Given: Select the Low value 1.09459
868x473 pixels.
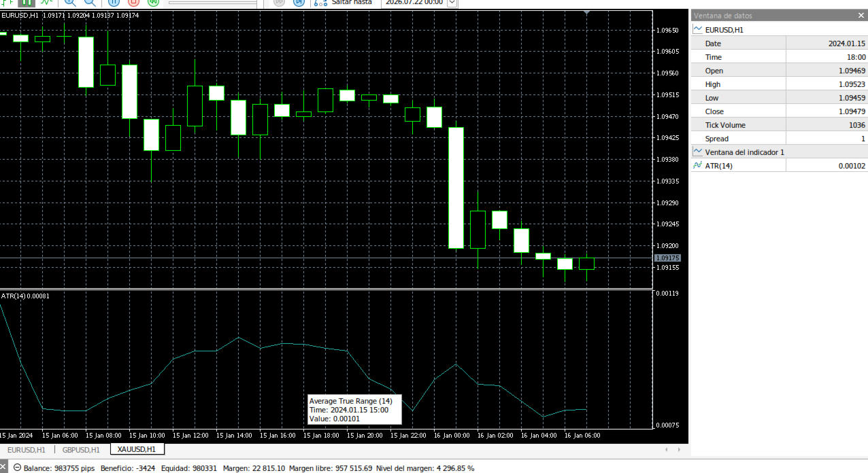Looking at the screenshot, I should (x=852, y=98).
